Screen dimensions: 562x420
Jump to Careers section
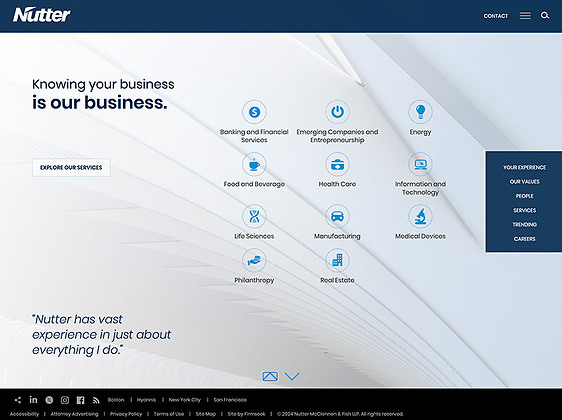(x=524, y=239)
